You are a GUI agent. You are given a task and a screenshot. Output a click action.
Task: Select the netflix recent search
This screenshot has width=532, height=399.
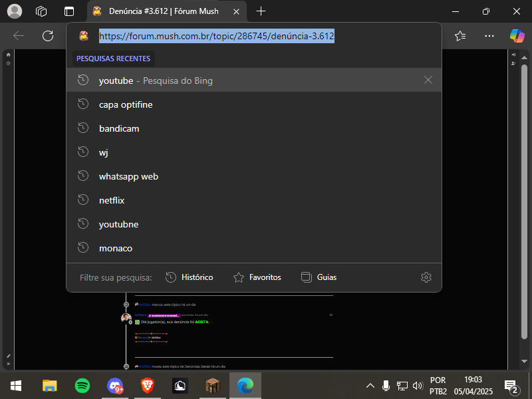[254, 200]
